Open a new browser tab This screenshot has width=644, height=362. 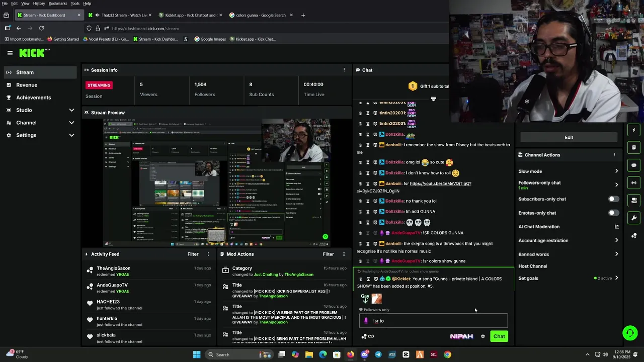tap(303, 15)
